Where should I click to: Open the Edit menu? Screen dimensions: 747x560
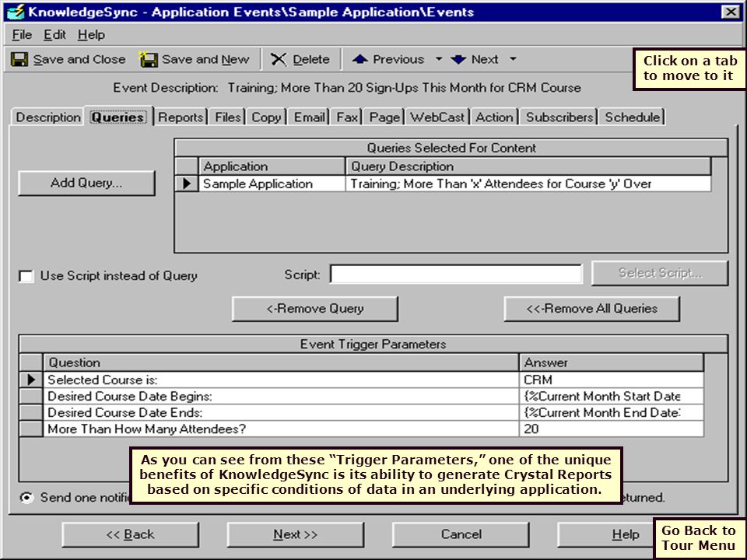point(54,35)
